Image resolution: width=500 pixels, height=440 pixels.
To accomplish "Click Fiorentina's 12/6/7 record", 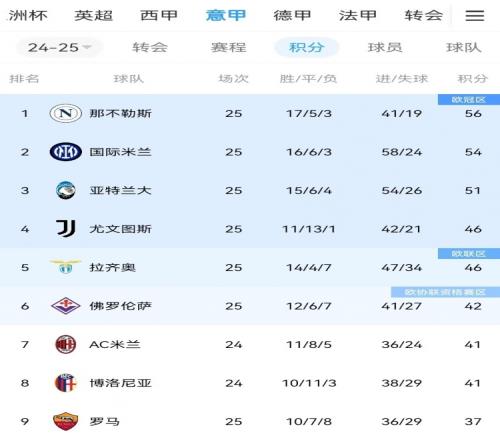I will tap(309, 306).
